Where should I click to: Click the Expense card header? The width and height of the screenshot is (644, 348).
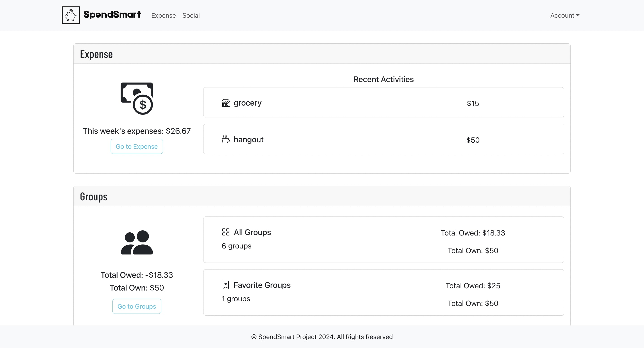(322, 54)
